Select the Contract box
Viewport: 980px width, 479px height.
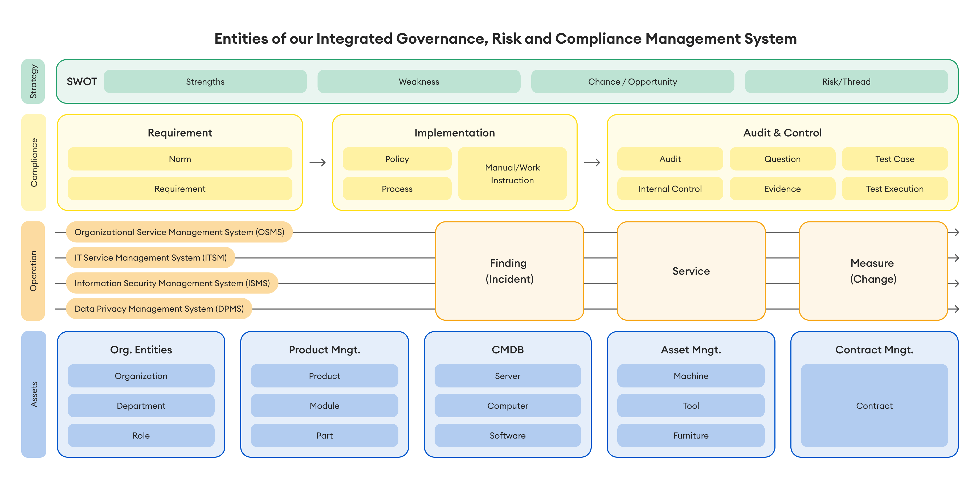874,406
